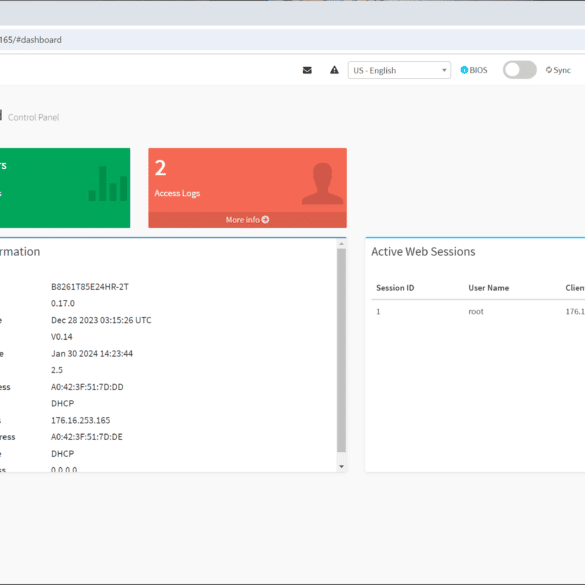The height and width of the screenshot is (585, 585).
Task: Click the User Name column header
Action: coord(489,288)
